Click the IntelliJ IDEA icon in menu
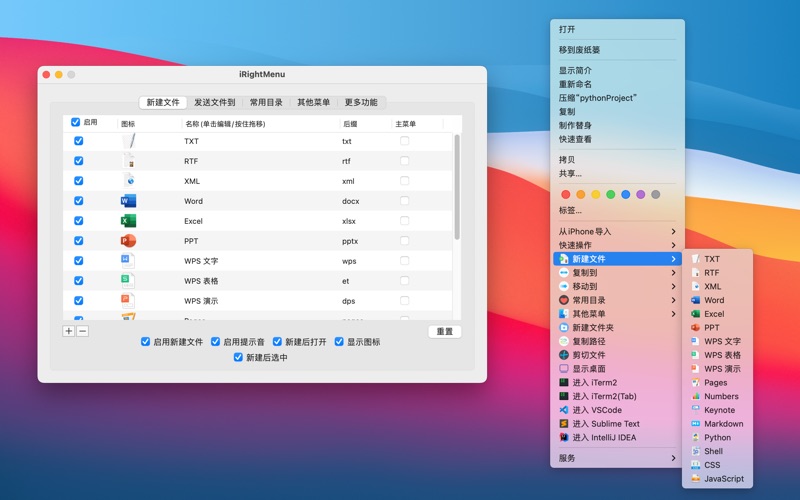This screenshot has height=500, width=800. click(564, 437)
